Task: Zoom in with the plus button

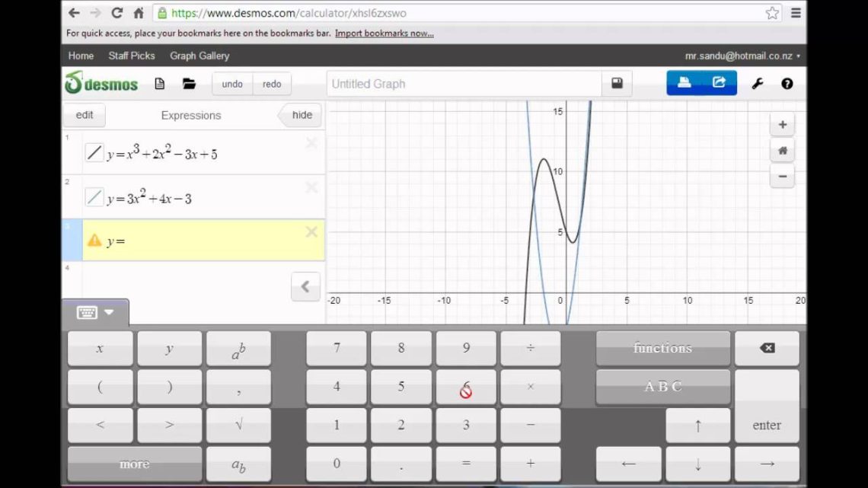Action: click(782, 124)
